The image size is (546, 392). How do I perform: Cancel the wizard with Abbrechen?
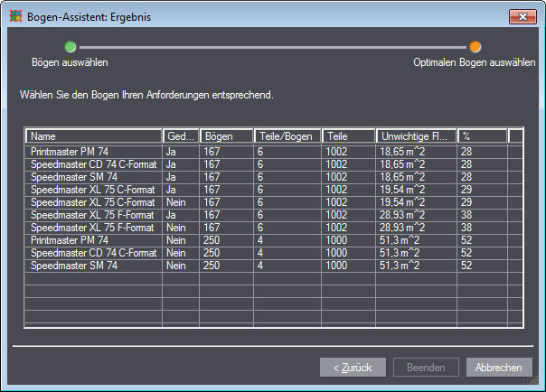[x=499, y=368]
